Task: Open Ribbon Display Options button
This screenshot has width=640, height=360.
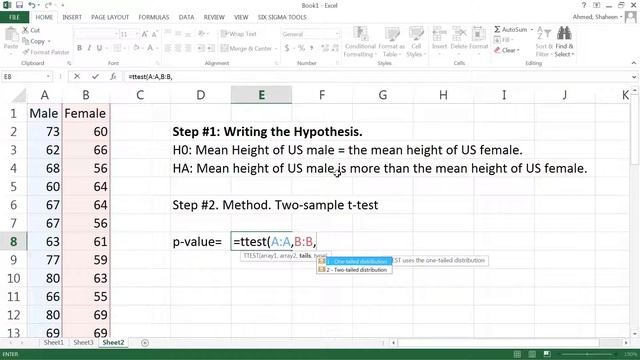Action: click(x=597, y=5)
